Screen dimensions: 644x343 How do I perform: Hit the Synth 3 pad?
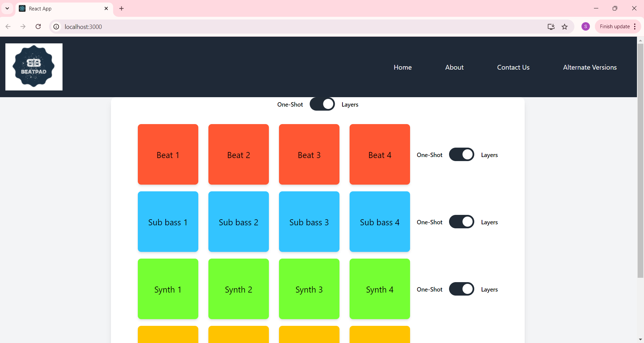309,289
